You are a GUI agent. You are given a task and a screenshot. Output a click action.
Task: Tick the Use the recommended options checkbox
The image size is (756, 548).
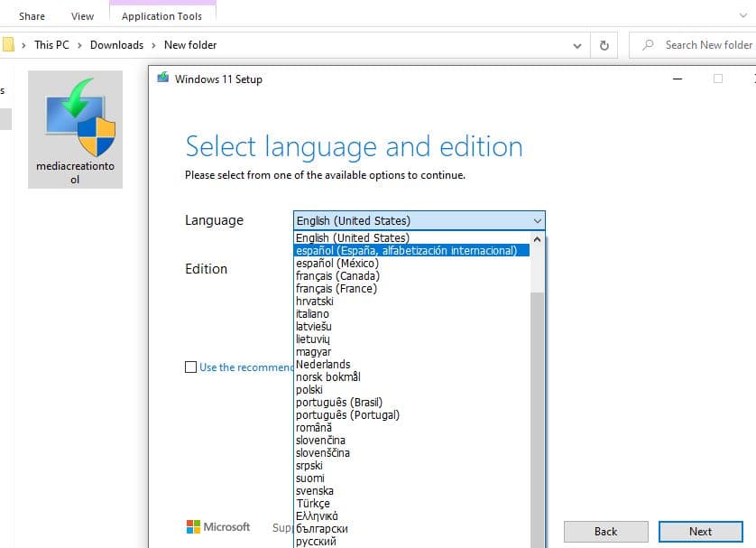tap(191, 367)
